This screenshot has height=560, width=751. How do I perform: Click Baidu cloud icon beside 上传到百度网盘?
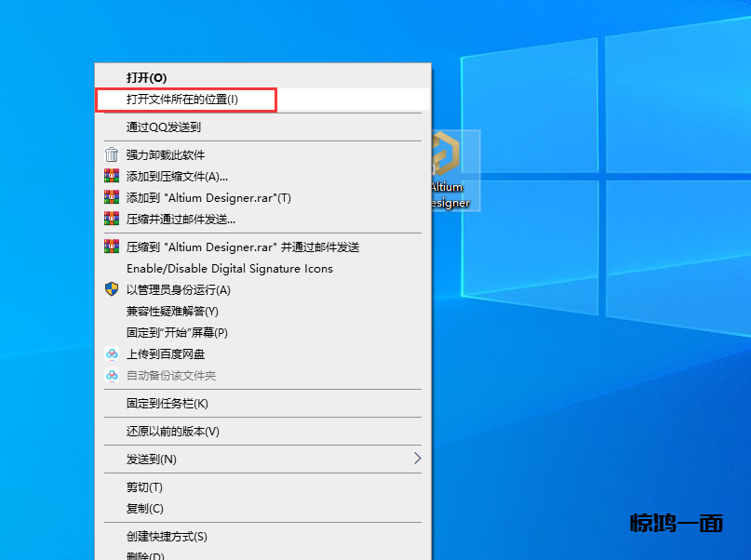coord(112,354)
